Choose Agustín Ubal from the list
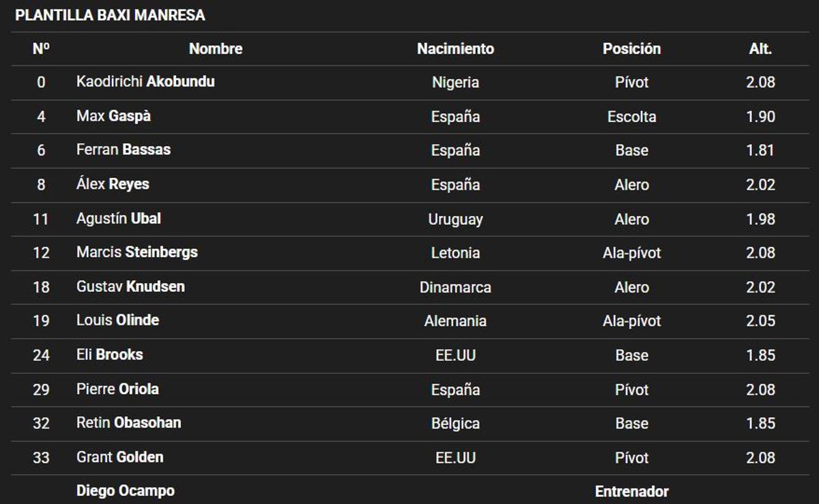 (119, 218)
